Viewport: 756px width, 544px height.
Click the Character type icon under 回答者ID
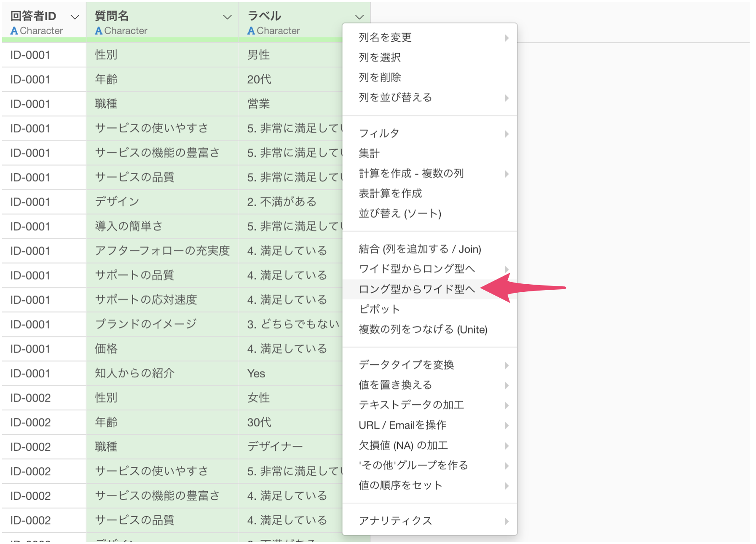14,31
